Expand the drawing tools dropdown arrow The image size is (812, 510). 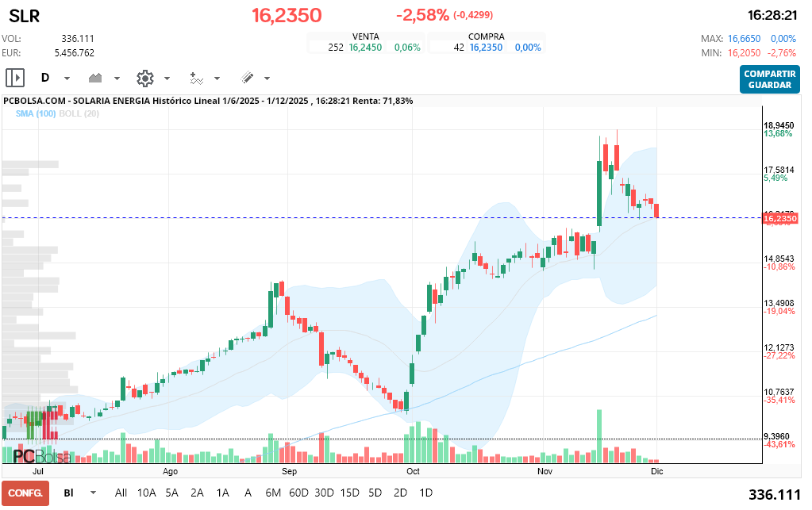point(266,79)
